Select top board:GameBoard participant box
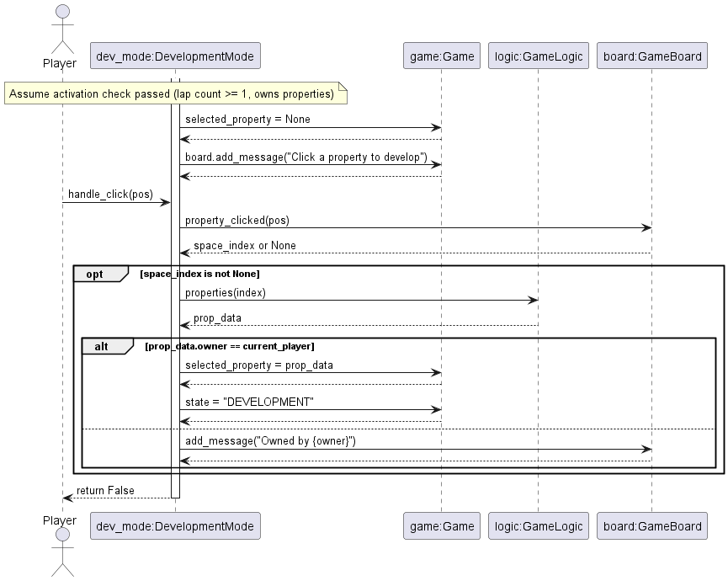This screenshot has width=728, height=581. coord(652,56)
